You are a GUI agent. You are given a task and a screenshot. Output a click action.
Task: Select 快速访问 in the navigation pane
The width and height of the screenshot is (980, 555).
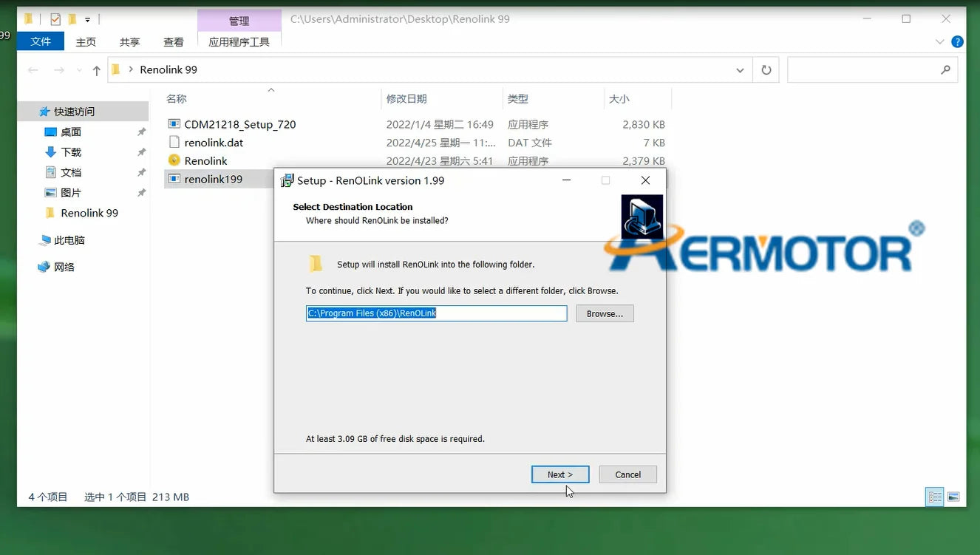point(74,112)
